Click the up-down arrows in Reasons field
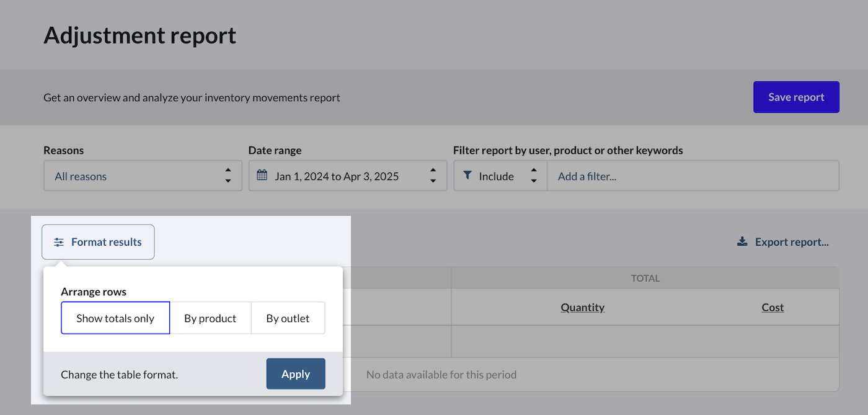868x415 pixels. [x=228, y=176]
